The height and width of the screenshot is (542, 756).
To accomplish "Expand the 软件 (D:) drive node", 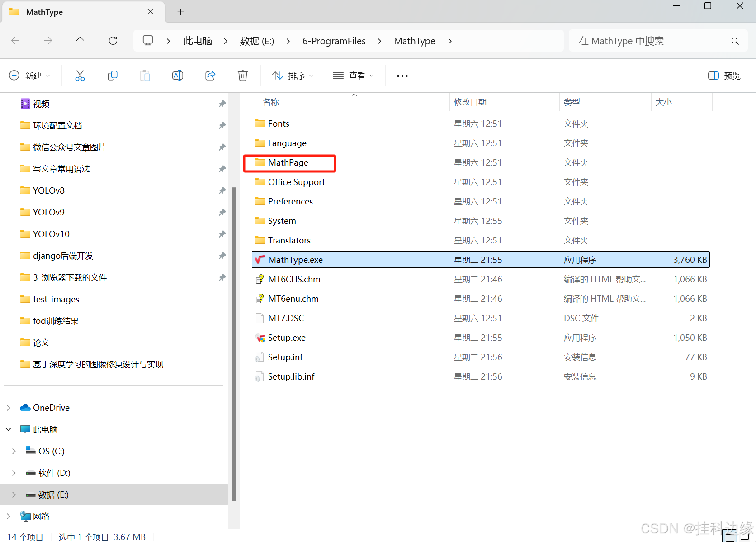I will pyautogui.click(x=14, y=473).
